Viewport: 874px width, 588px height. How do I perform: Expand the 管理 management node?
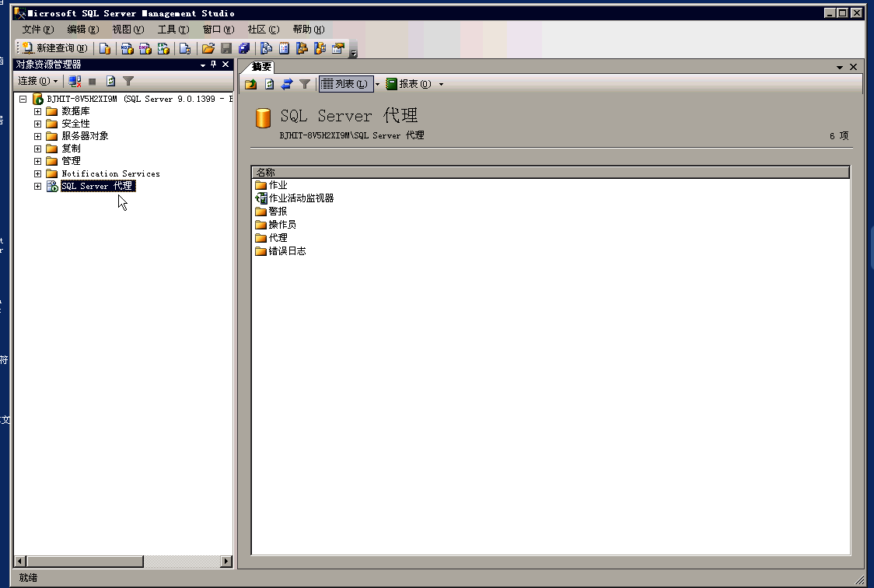[37, 161]
